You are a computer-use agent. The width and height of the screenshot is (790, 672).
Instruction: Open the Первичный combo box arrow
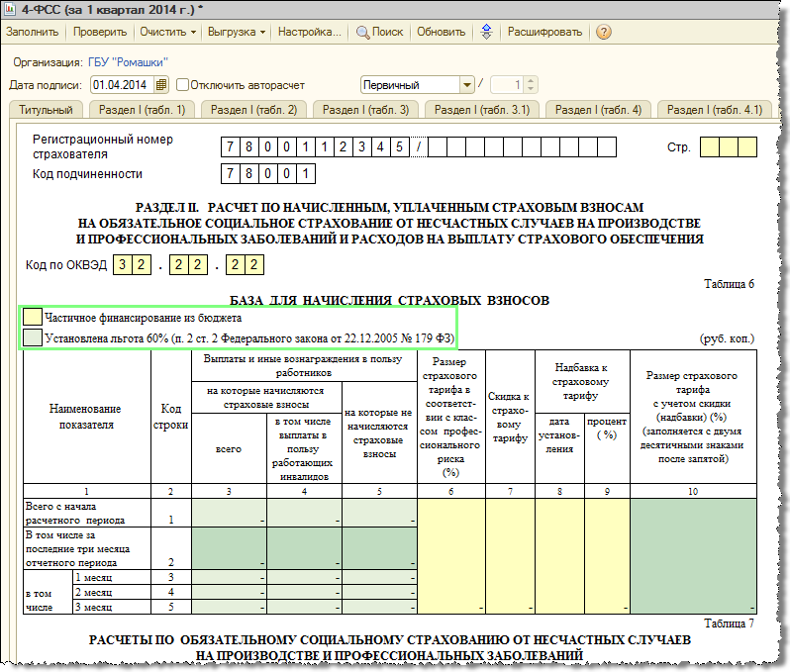[x=464, y=85]
